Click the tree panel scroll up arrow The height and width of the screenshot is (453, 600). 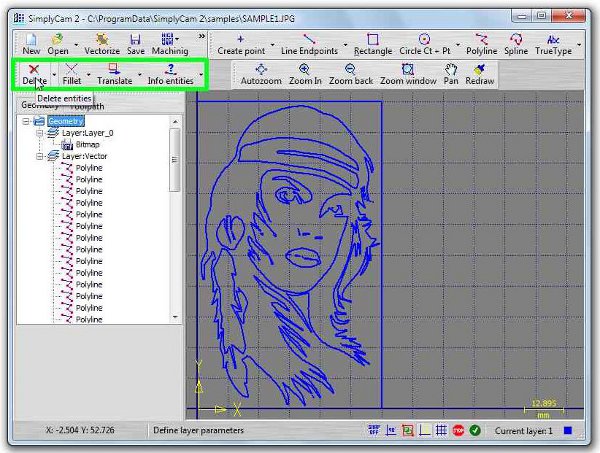pos(175,122)
